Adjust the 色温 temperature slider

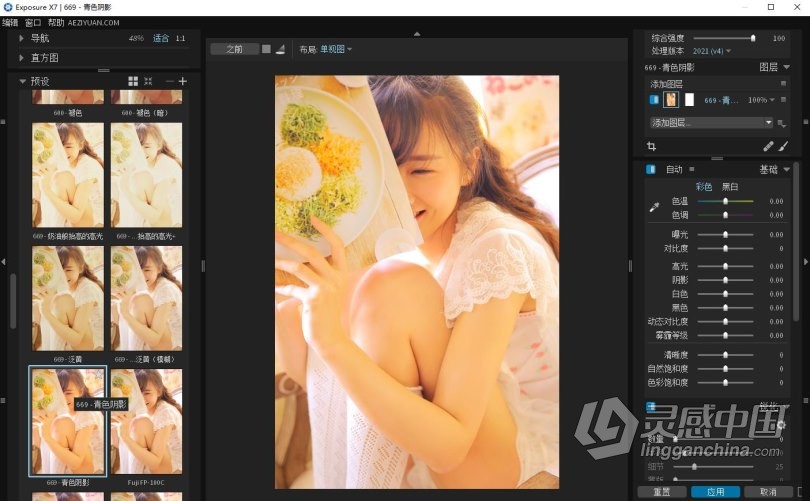point(725,201)
